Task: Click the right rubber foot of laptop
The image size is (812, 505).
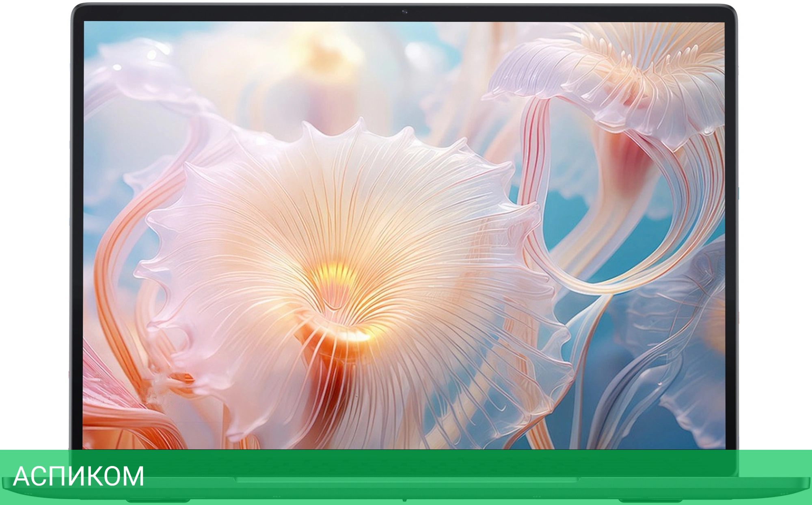Action: (650, 500)
